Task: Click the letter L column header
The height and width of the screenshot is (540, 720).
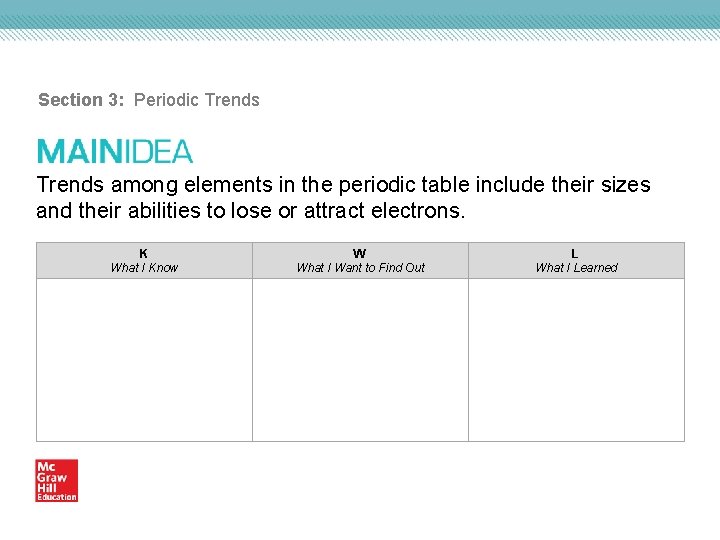Action: (575, 253)
